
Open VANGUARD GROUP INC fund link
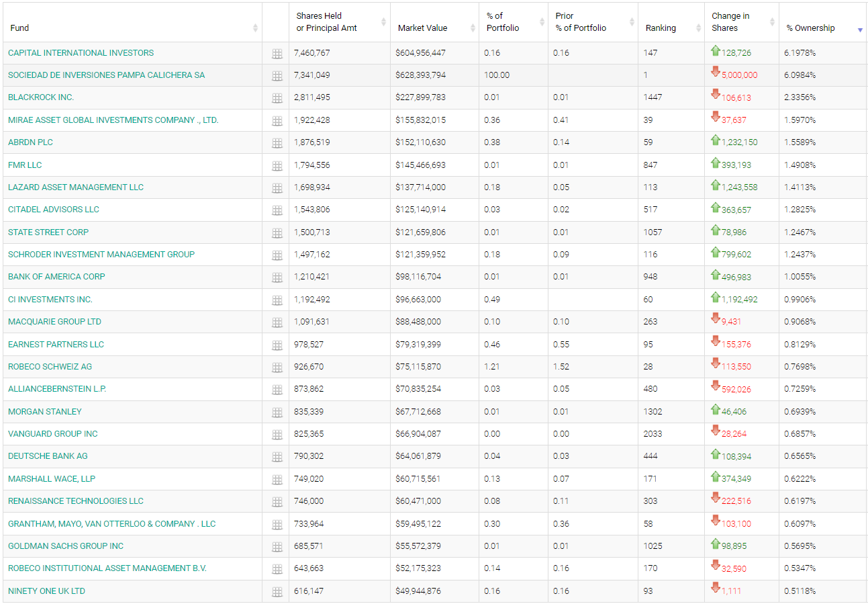pyautogui.click(x=53, y=434)
